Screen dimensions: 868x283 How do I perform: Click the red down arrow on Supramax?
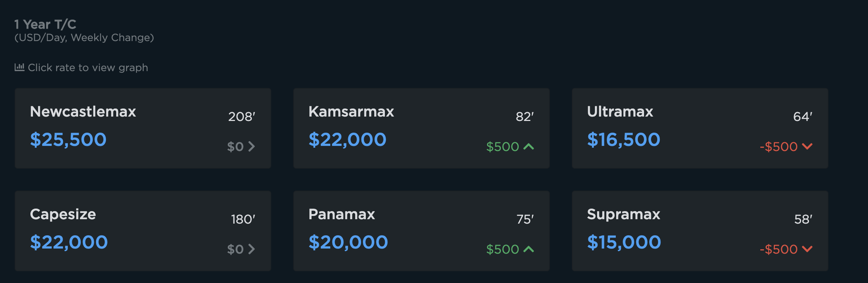click(x=807, y=249)
